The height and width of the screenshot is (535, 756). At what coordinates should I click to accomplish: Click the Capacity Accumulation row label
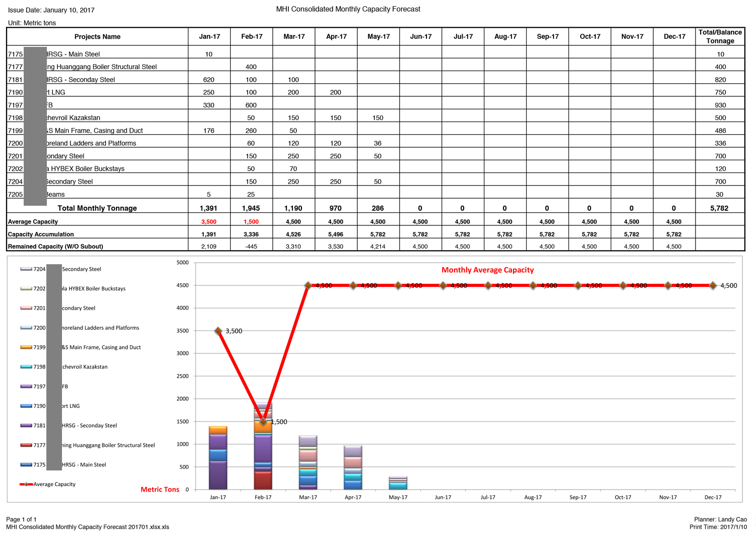pos(41,234)
